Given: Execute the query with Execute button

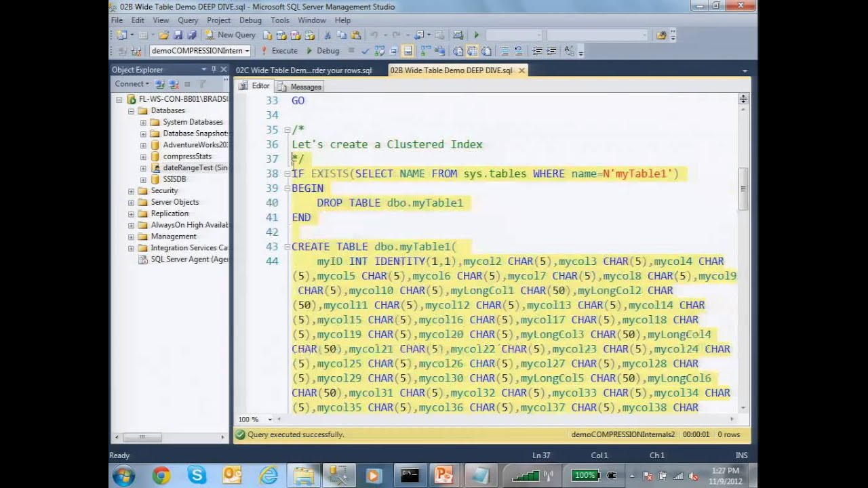Looking at the screenshot, I should [x=279, y=51].
